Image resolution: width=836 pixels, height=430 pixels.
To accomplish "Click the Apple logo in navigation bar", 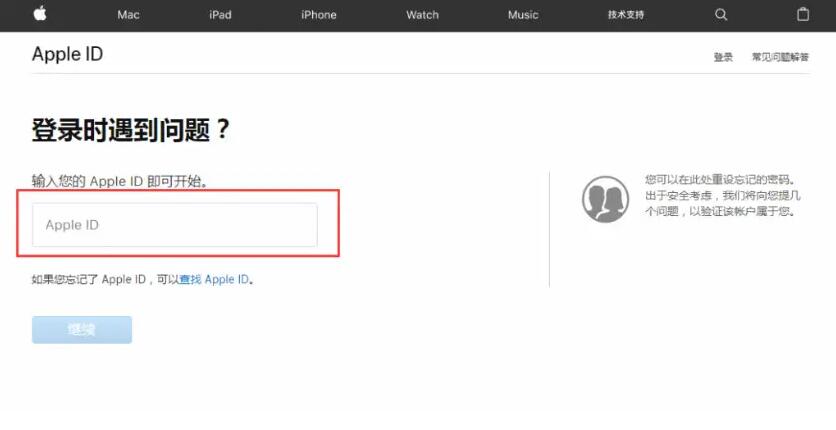I will [x=40, y=14].
